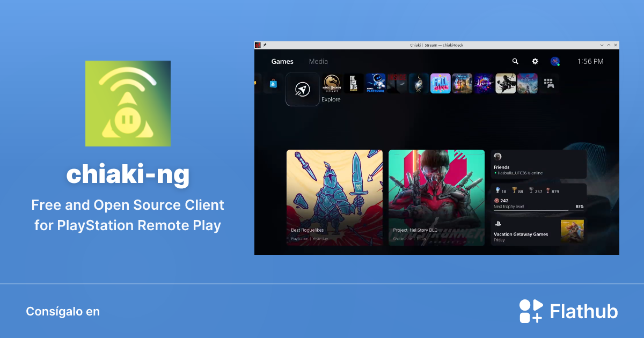Select The Last of Us tile
The height and width of the screenshot is (338, 644).
click(353, 83)
